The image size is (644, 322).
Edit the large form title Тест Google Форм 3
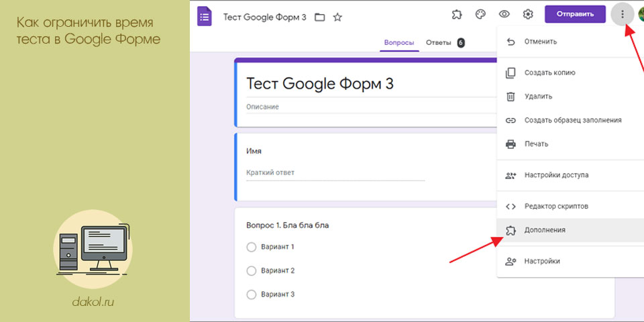pyautogui.click(x=320, y=84)
